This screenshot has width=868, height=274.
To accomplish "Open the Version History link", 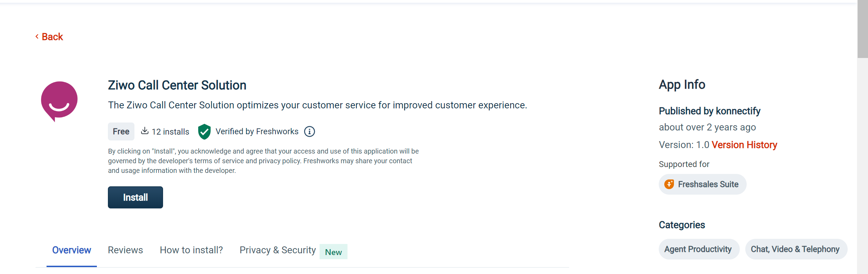I will pyautogui.click(x=744, y=145).
